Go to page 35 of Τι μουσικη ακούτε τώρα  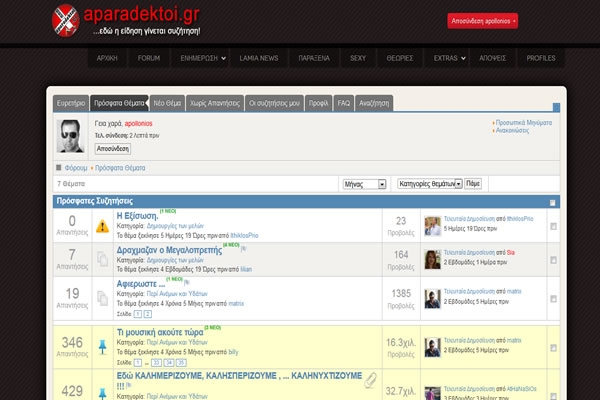[181, 362]
